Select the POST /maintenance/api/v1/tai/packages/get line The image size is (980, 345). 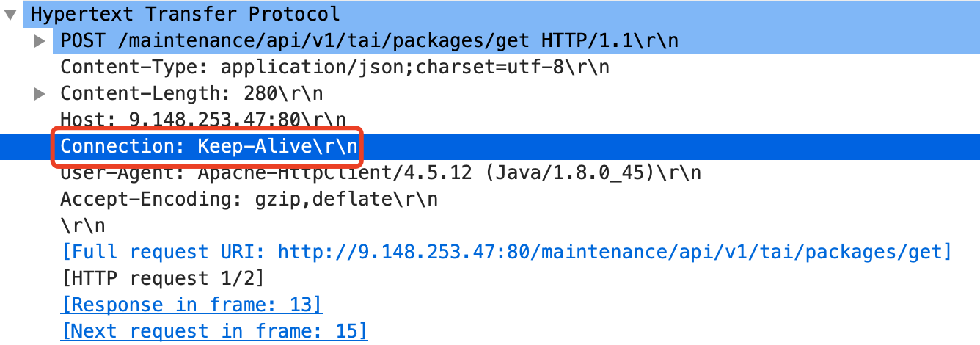[370, 41]
